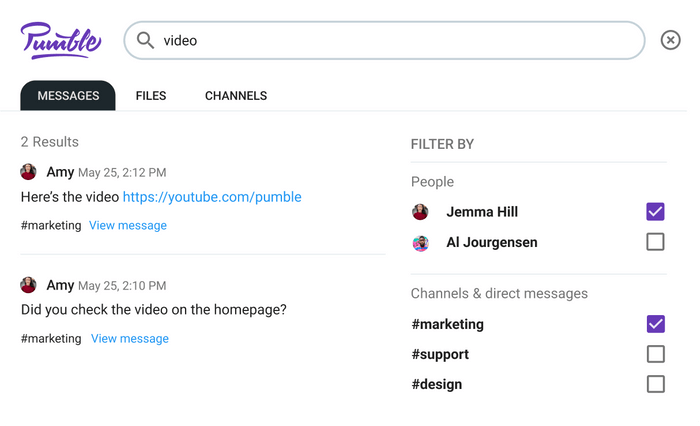Click Jemma Hill's avatar in the filters
700x426 pixels.
pos(420,212)
